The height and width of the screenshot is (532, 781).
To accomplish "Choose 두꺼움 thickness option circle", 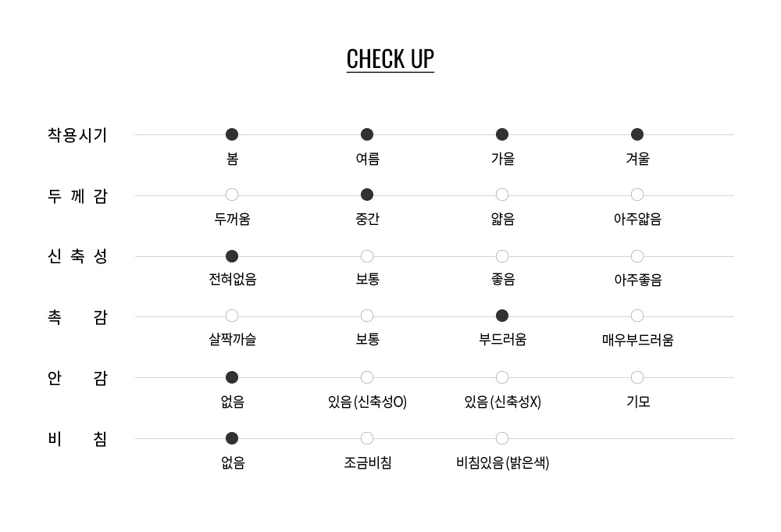I will [232, 195].
